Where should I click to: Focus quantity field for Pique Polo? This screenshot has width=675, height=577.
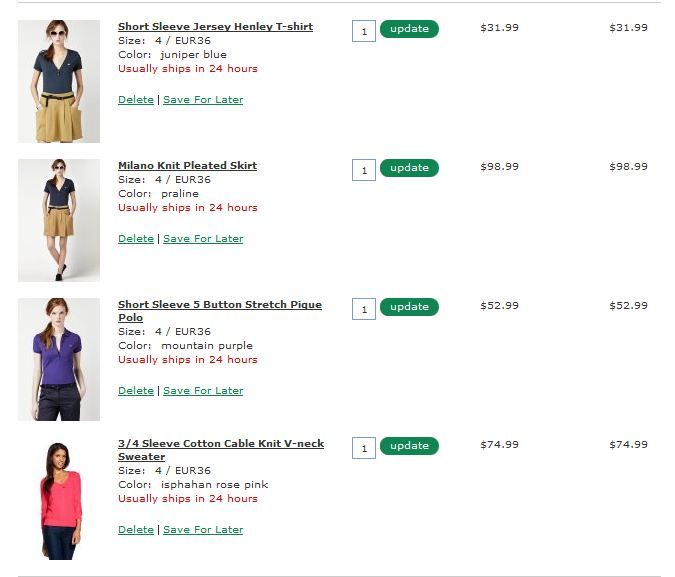tap(364, 309)
